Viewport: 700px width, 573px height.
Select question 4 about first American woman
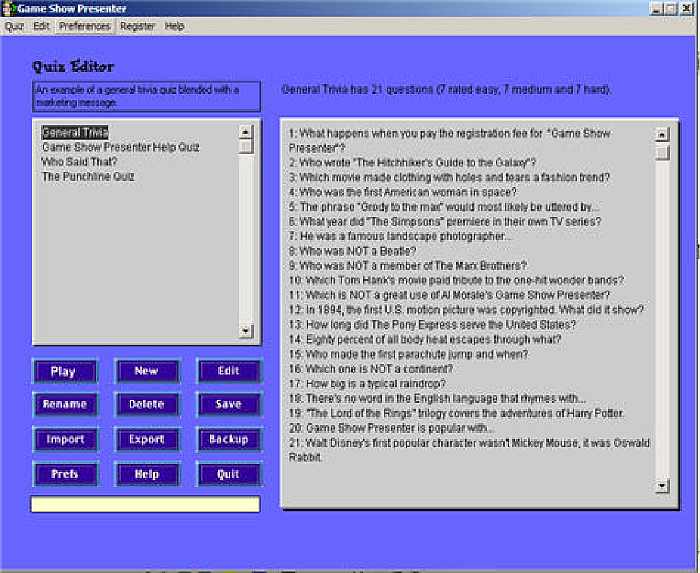tap(403, 192)
